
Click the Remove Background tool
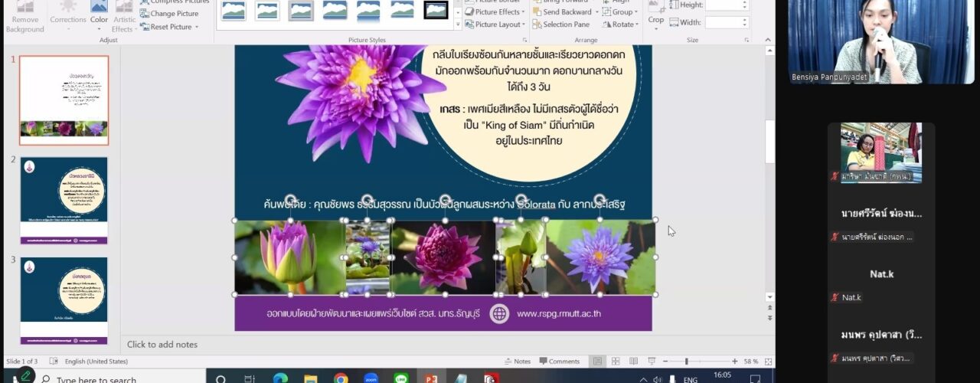click(x=25, y=18)
